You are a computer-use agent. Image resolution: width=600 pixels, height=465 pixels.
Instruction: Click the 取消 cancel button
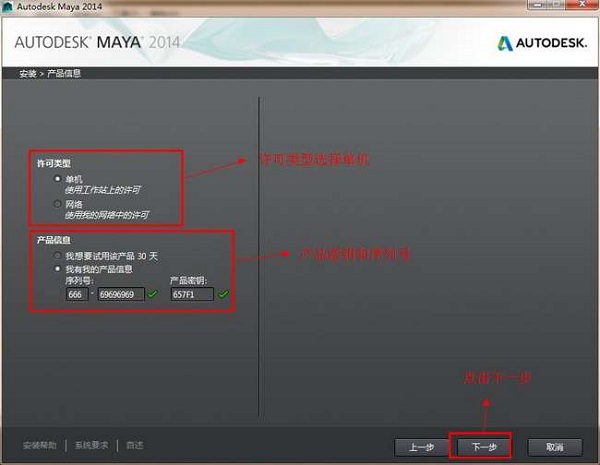pos(554,447)
